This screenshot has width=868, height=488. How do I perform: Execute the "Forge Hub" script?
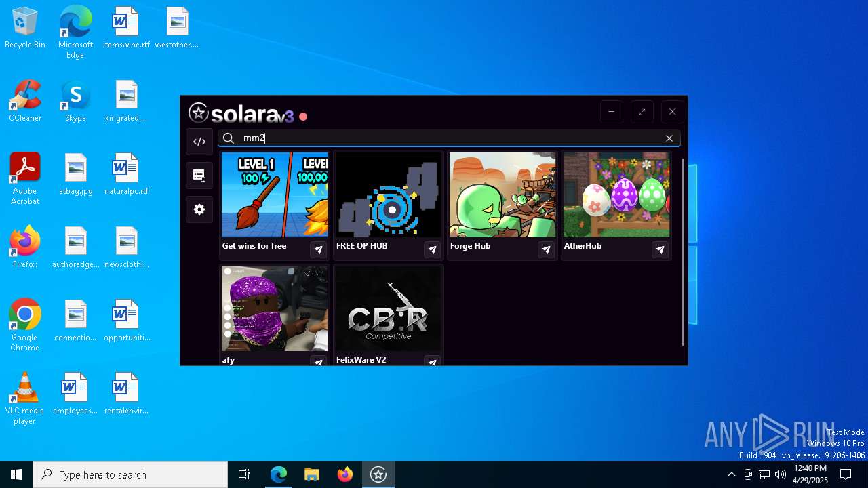pos(546,250)
